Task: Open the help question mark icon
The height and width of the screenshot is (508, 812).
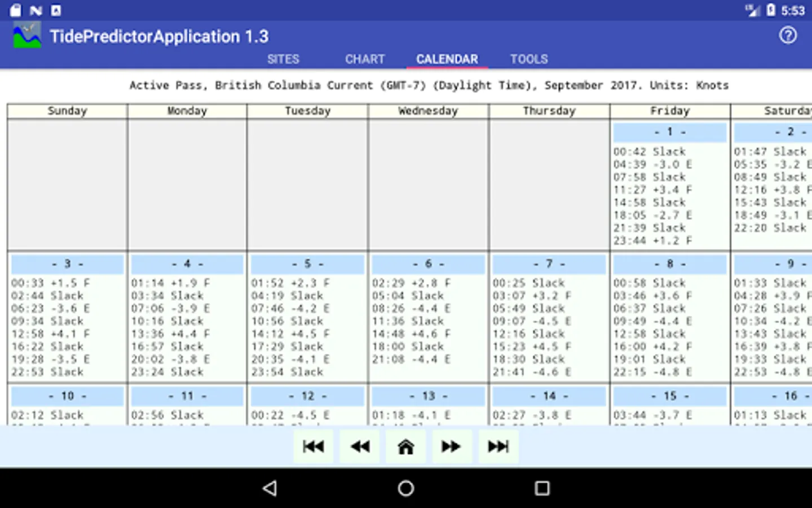Action: 788,36
